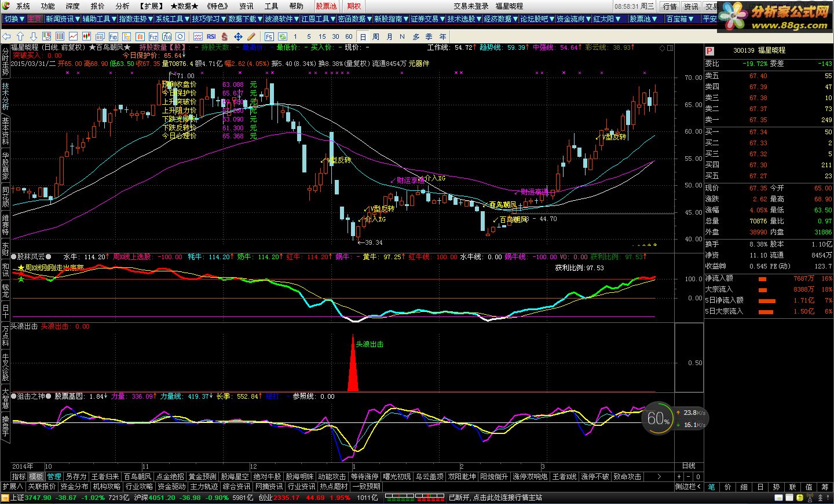Expand the 江恩工具 dropdown
This screenshot has width=834, height=504.
[318, 19]
